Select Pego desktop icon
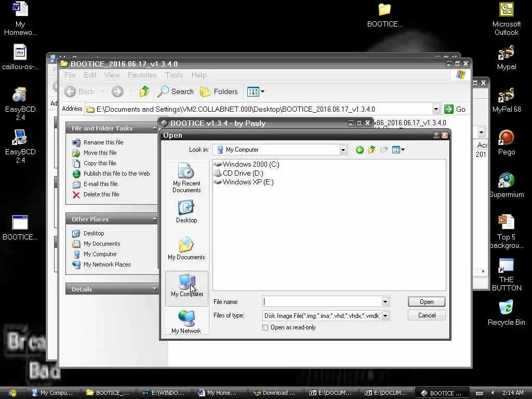Screen dimensions: 532x399 [506, 142]
